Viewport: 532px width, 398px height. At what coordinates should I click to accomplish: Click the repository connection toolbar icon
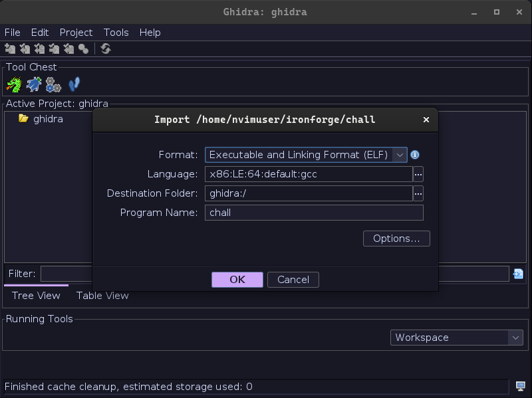(83, 49)
